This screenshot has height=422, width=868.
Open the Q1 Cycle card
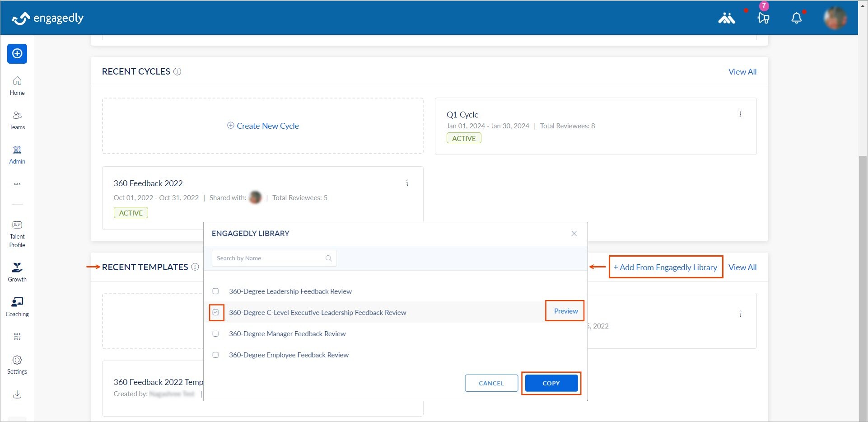596,126
